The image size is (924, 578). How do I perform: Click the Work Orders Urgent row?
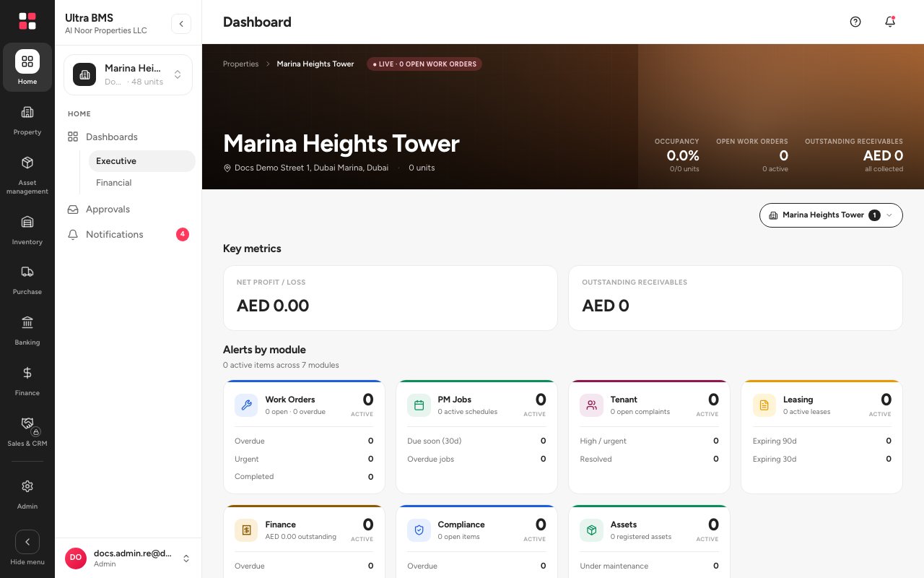(304, 459)
